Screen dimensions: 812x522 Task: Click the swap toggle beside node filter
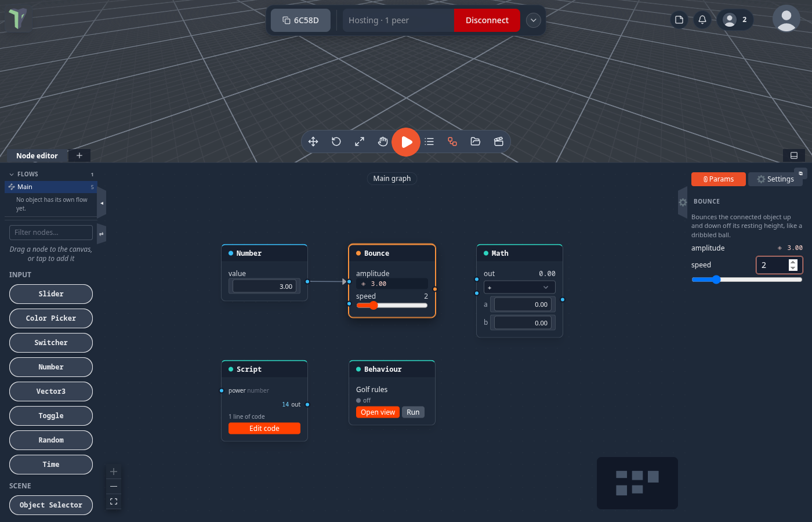[x=101, y=234]
